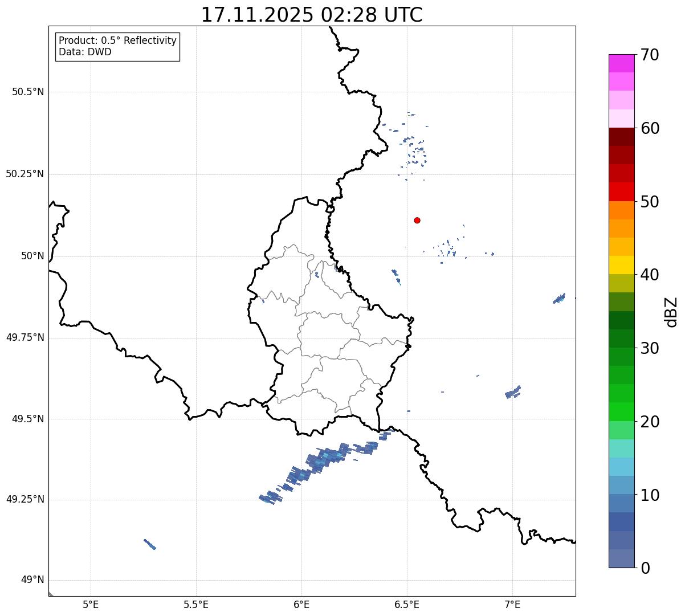Click the "50.5°N" latitude label
The image size is (685, 616).
coord(28,92)
